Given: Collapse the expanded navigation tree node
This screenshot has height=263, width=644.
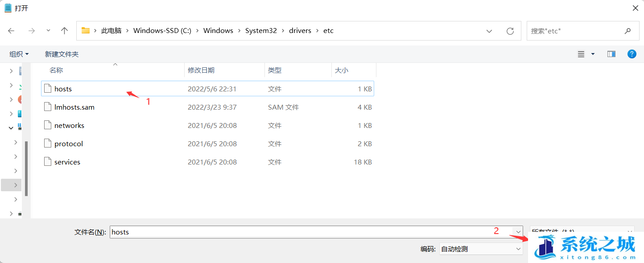Looking at the screenshot, I should click(11, 127).
